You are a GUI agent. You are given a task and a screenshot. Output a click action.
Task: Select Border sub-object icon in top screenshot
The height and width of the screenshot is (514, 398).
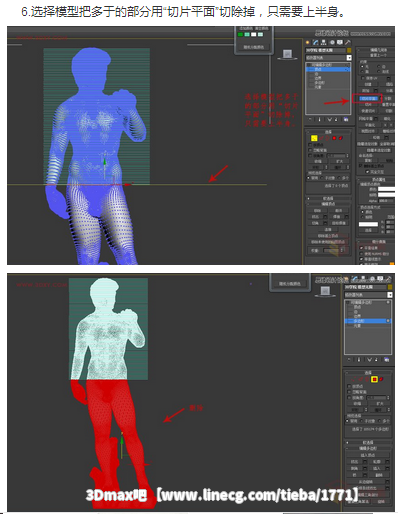click(327, 138)
